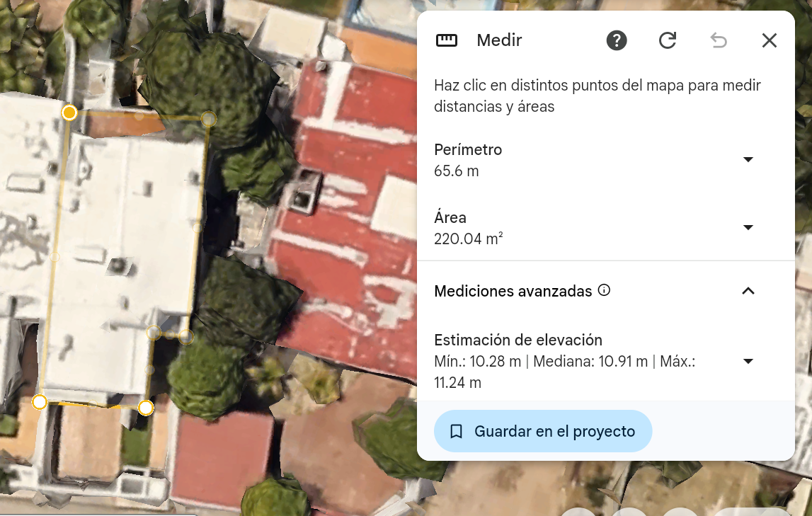Viewport: 812px width, 516px height.
Task: Select the solid orange top-left polygon vertex
Action: click(69, 113)
